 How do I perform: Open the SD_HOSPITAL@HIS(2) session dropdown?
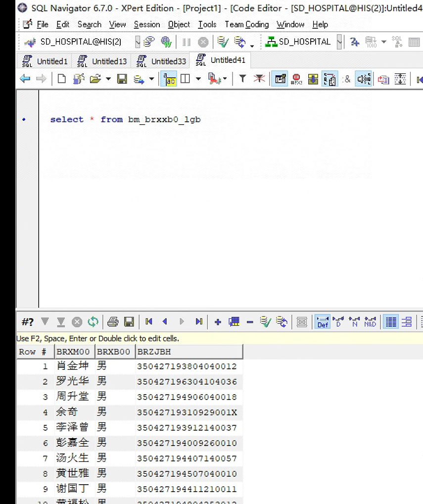[x=138, y=42]
